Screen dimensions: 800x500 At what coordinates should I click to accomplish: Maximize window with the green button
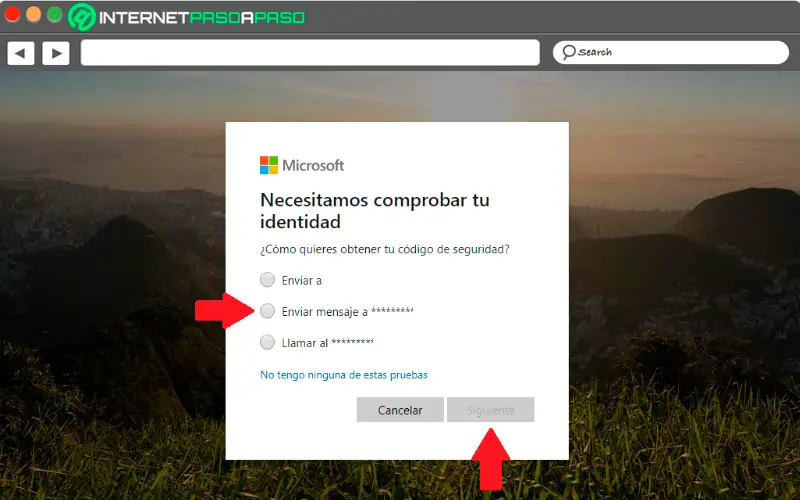[x=55, y=14]
